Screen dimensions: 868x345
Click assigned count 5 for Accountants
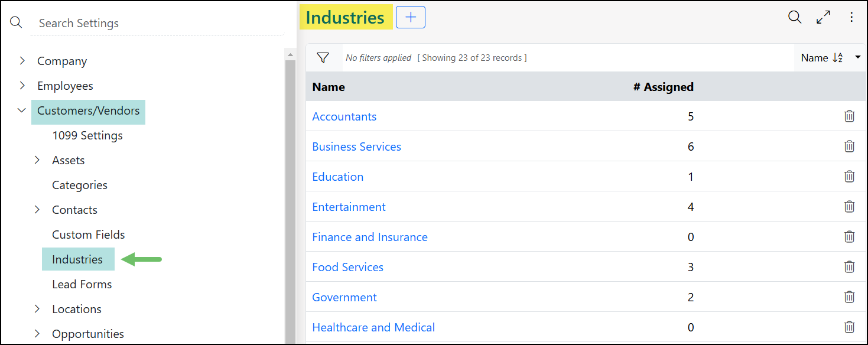pyautogui.click(x=691, y=116)
